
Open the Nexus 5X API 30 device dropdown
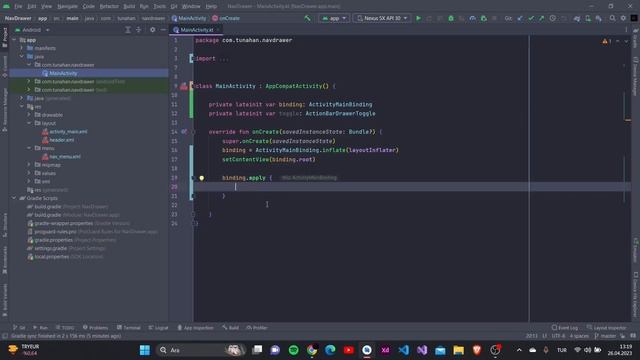[382, 18]
